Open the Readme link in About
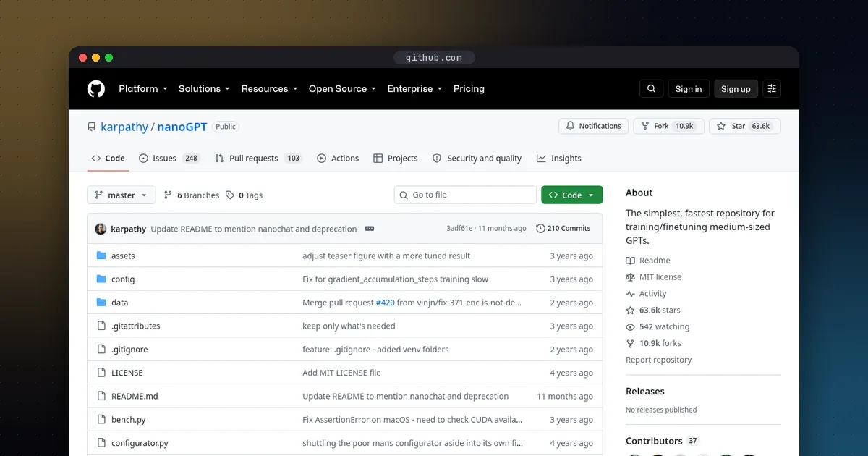868x456 pixels. [648, 261]
